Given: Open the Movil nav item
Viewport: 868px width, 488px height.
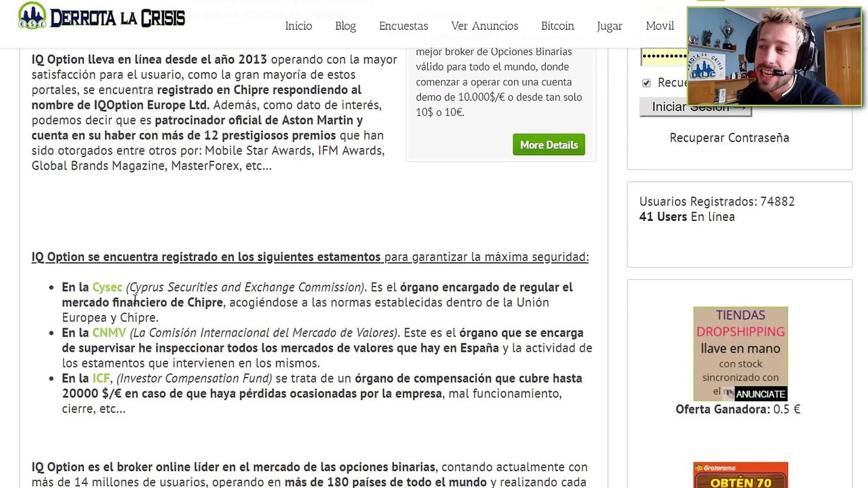Looking at the screenshot, I should point(660,26).
